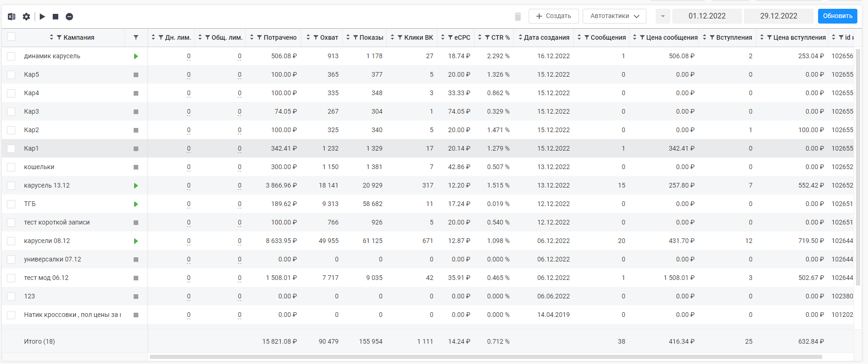Image resolution: width=868 pixels, height=364 pixels.
Task: Click the Создать button
Action: click(x=554, y=16)
